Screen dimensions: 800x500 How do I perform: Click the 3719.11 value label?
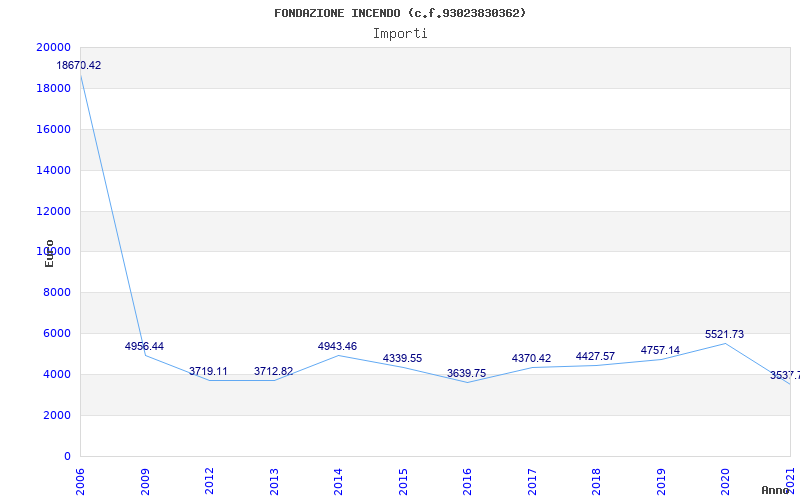pos(208,372)
